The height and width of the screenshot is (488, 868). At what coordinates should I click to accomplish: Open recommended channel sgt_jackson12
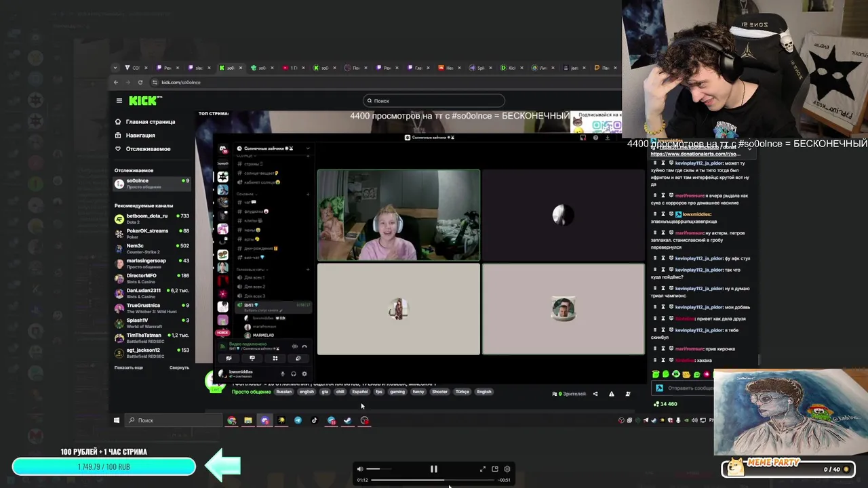click(x=152, y=352)
